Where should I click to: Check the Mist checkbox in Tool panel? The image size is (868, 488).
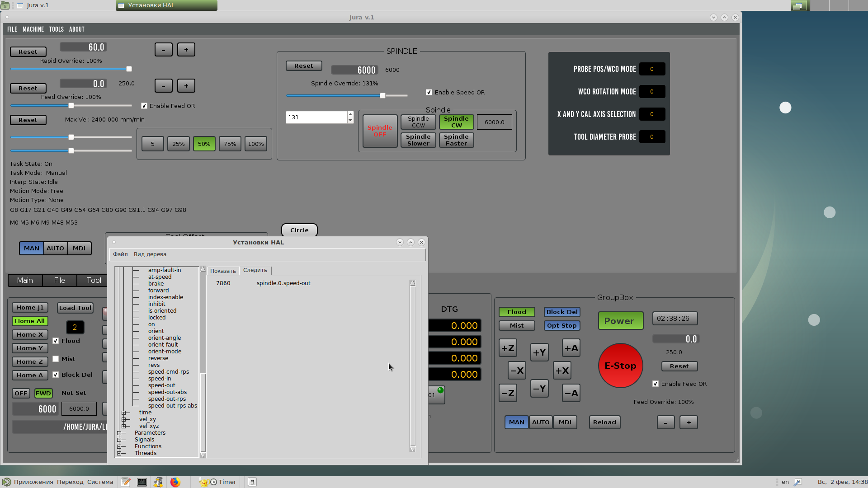[56, 359]
